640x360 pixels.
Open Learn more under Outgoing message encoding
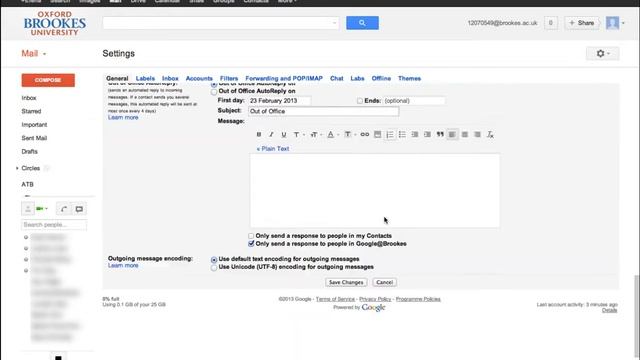click(x=123, y=266)
